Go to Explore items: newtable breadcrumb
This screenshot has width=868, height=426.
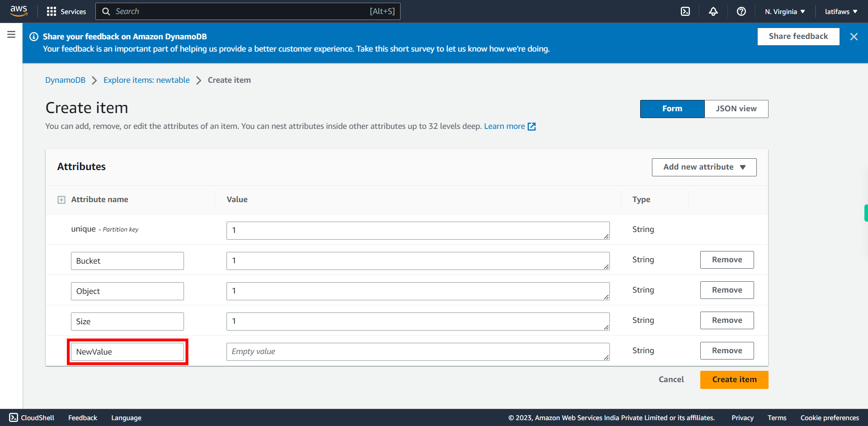point(146,80)
